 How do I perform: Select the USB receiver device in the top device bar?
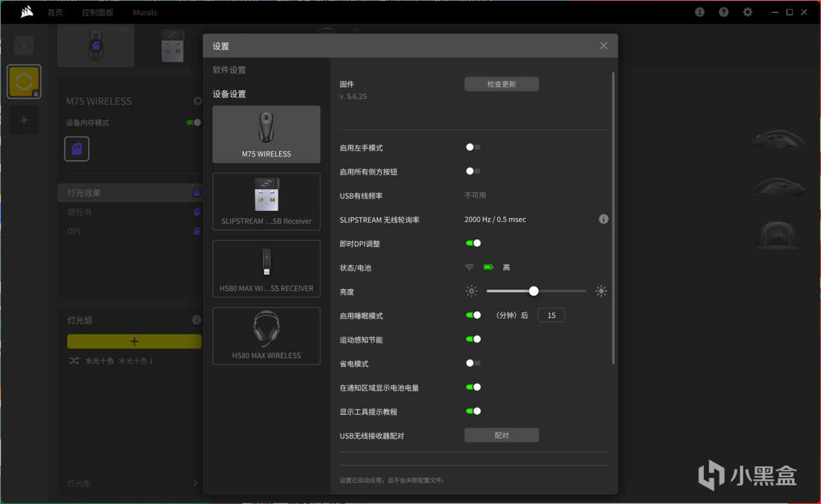(x=173, y=46)
